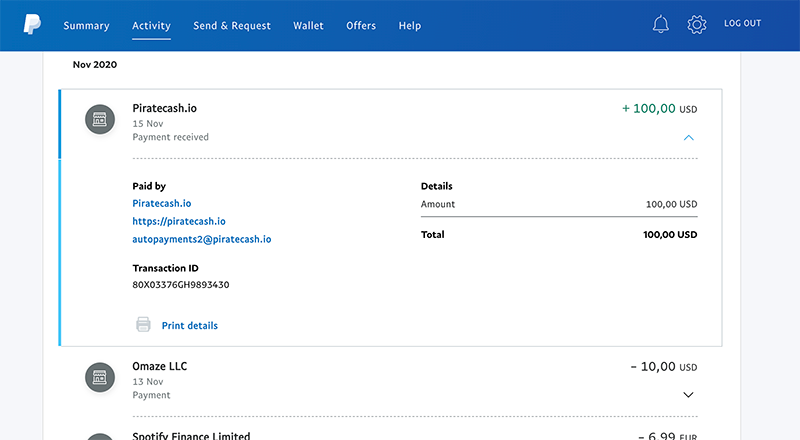Click autopayments2@piratecash.io email link
Screen dimensions: 800x440
[202, 239]
